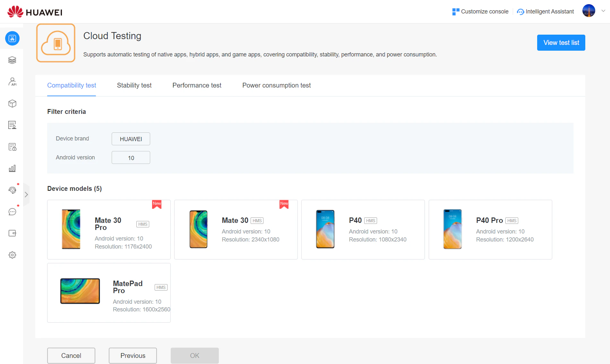
Task: Click the Mate 30 Pro phone thumbnail
Action: point(71,229)
